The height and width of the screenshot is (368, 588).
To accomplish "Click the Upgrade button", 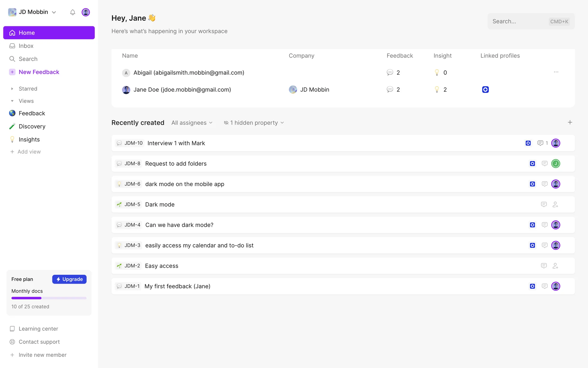I will 69,279.
